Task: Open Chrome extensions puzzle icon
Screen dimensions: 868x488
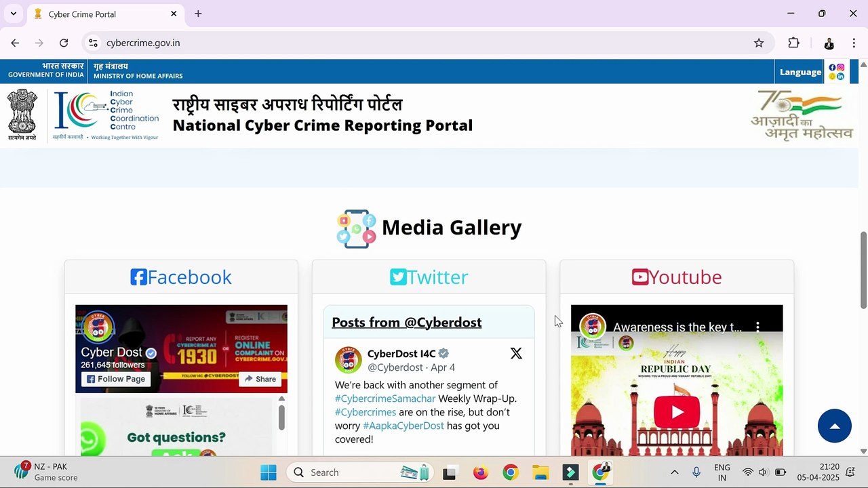Action: point(793,43)
